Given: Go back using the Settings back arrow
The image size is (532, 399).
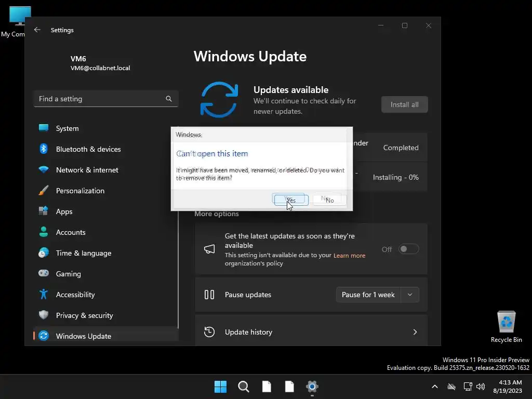Looking at the screenshot, I should click(x=37, y=30).
